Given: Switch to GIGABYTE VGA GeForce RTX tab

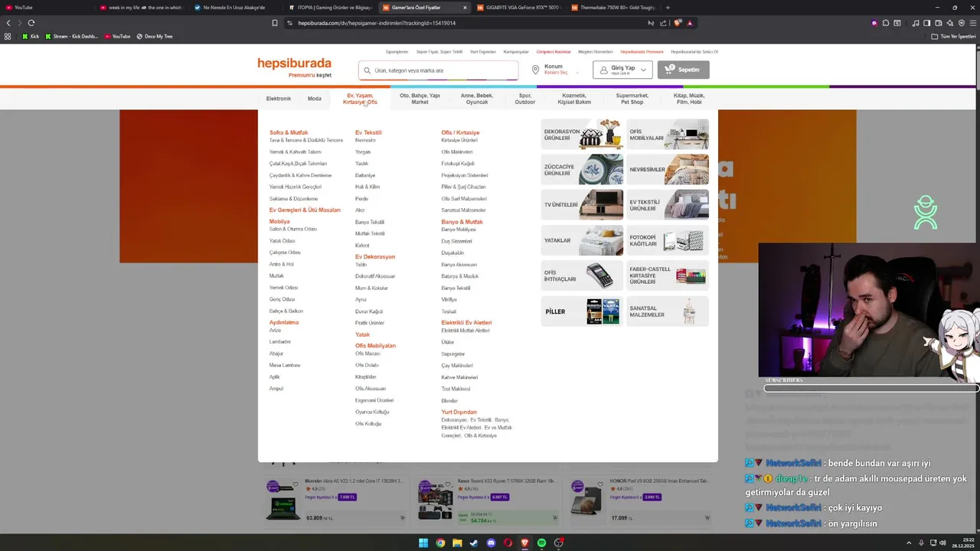Looking at the screenshot, I should tap(518, 8).
